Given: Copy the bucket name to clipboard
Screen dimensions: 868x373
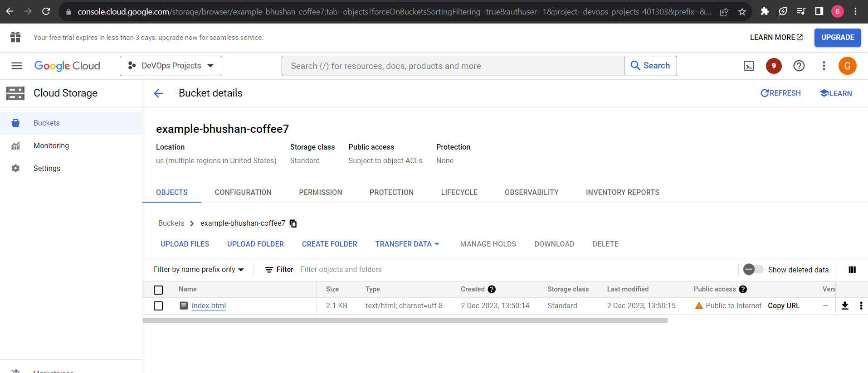Looking at the screenshot, I should pos(293,223).
